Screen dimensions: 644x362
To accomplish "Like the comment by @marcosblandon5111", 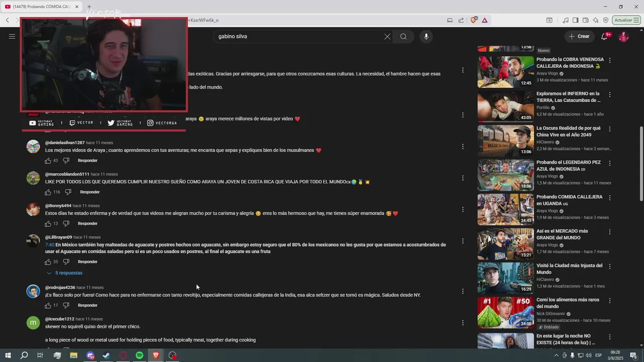I will tap(48, 192).
